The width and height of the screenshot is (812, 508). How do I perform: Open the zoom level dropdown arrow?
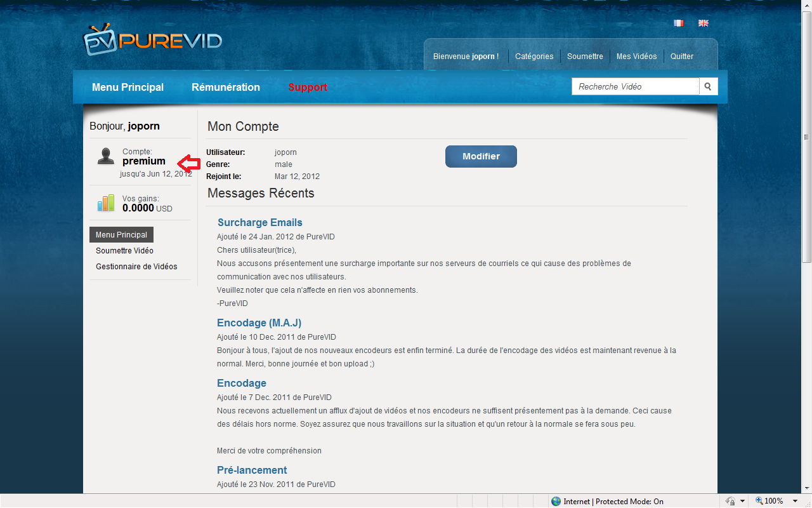click(795, 502)
